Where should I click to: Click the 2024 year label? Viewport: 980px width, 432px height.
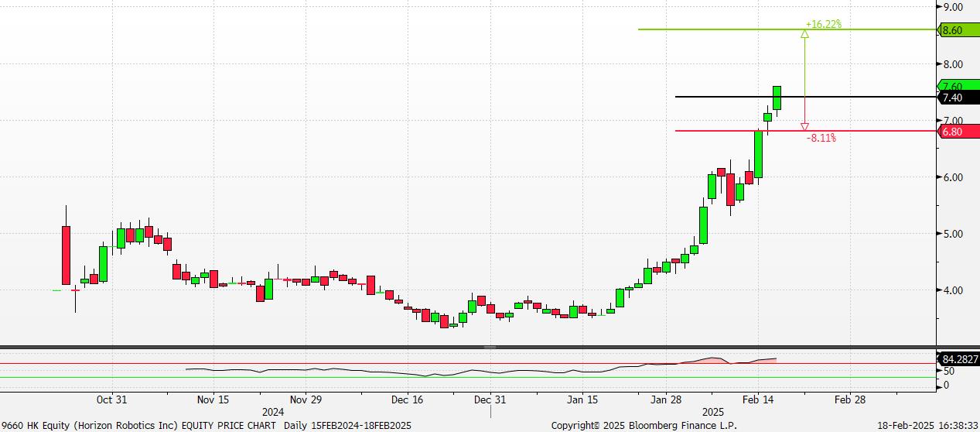coord(273,412)
